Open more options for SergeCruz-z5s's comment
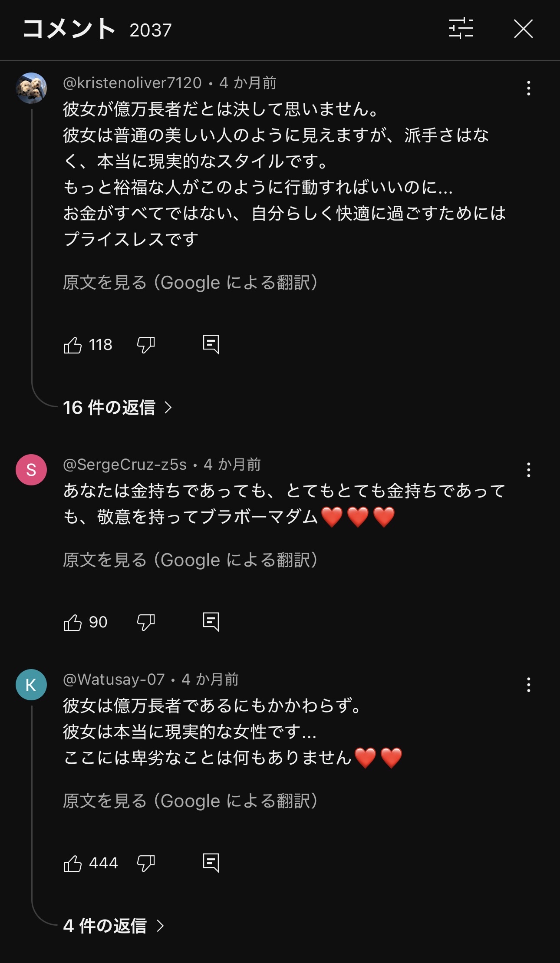Image resolution: width=560 pixels, height=963 pixels. tap(528, 470)
